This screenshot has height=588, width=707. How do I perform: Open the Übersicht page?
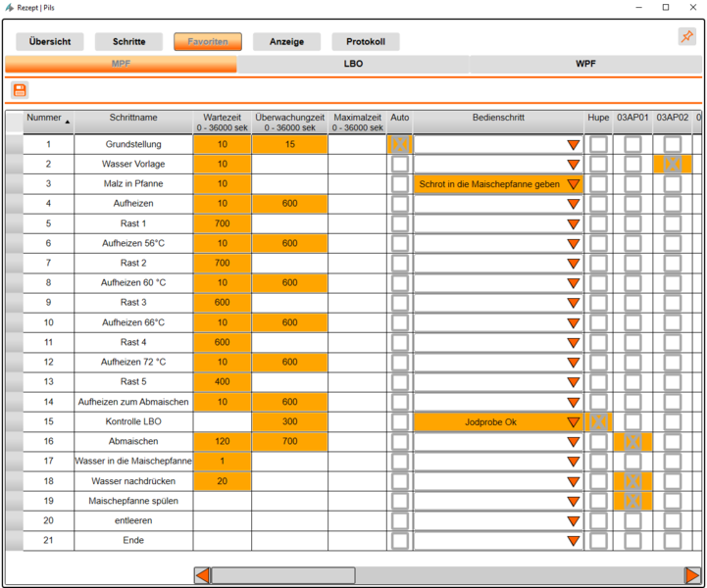click(50, 42)
